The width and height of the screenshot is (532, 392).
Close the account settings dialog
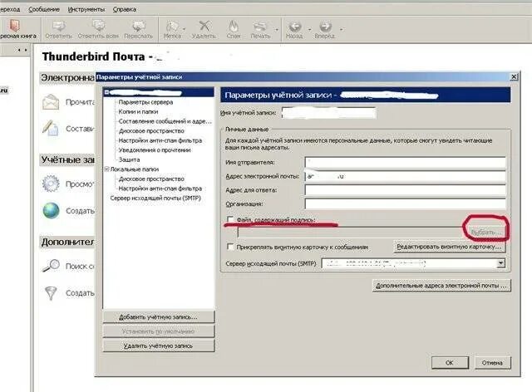pos(514,77)
